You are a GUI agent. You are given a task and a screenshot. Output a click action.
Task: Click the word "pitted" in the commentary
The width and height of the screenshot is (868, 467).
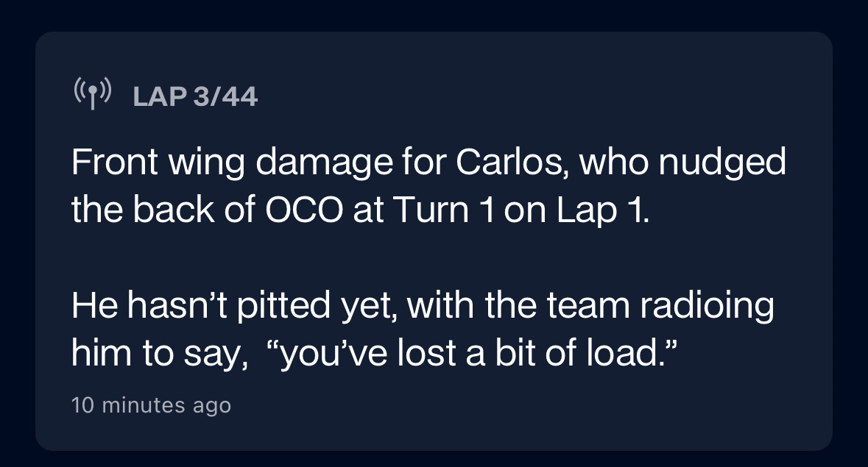tap(283, 306)
